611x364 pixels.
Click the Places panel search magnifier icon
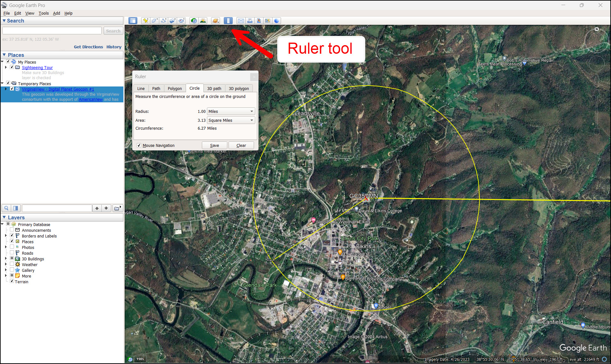tap(6, 208)
